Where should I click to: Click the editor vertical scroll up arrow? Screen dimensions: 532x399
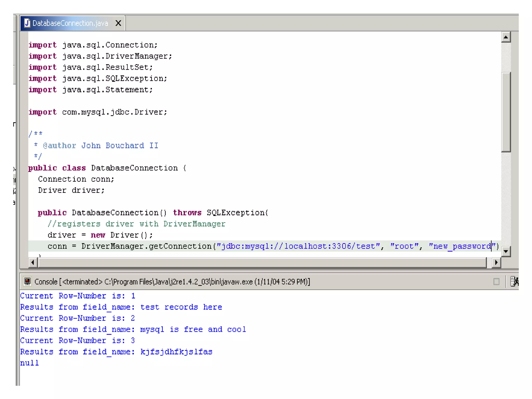click(x=506, y=37)
